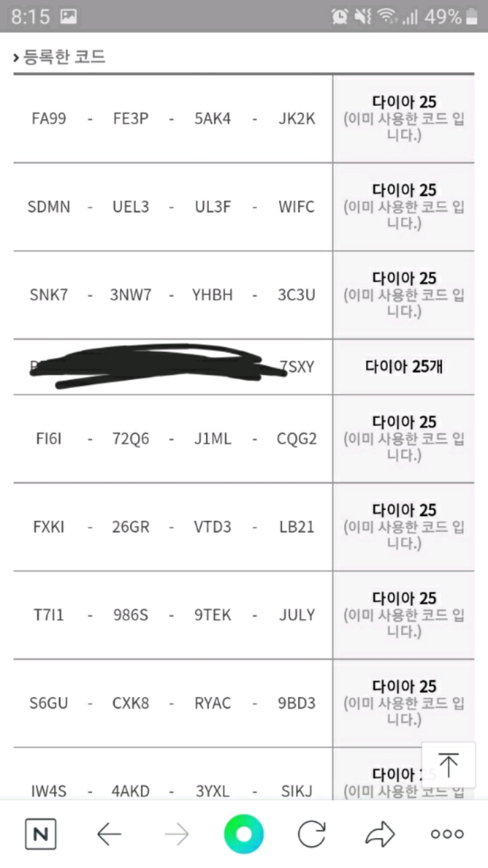This screenshot has height=868, width=488.
Task: Tap the green circle search button
Action: point(244,834)
